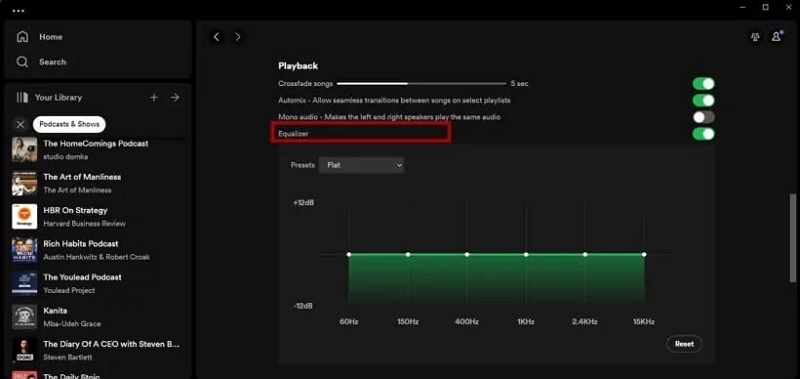Click 'Mba-Udeh Grace' subtitle
Screen dimensions: 800x379
(72, 324)
